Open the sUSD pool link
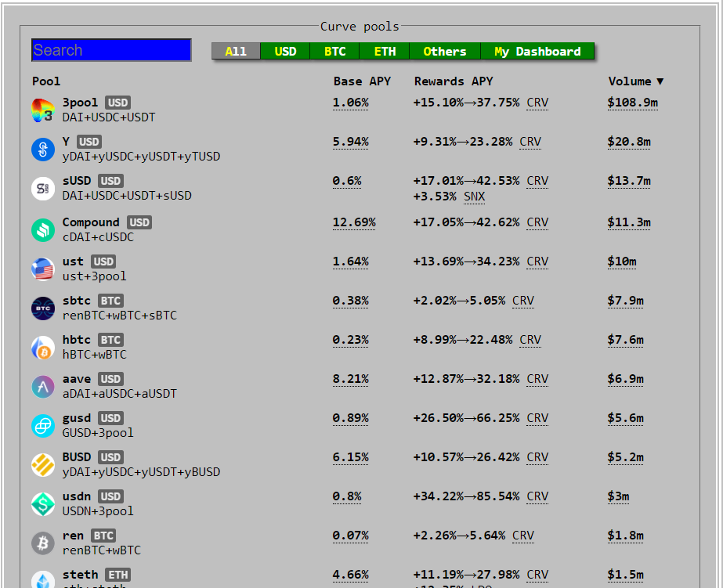This screenshot has width=723, height=588. tap(77, 181)
